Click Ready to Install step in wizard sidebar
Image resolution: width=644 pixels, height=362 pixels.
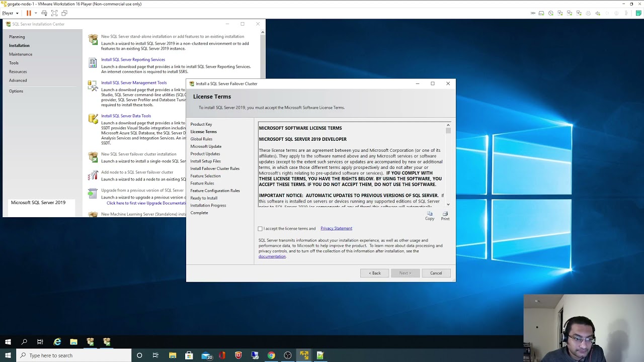pyautogui.click(x=204, y=198)
